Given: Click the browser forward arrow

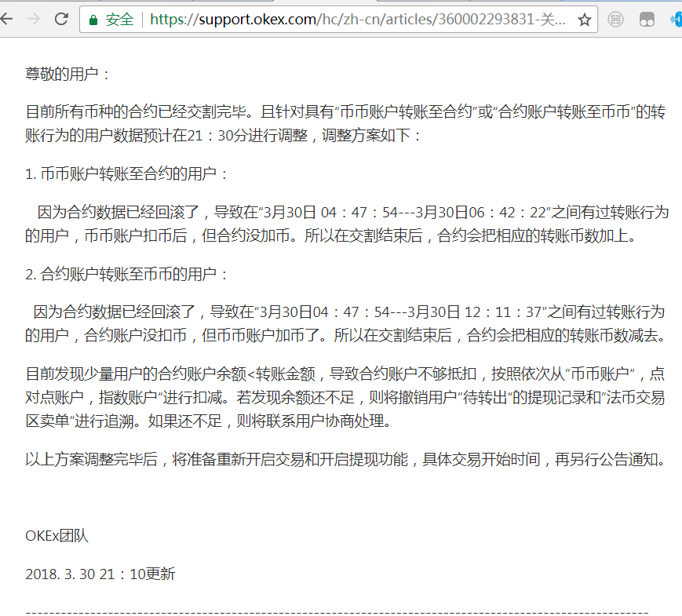Looking at the screenshot, I should (34, 20).
